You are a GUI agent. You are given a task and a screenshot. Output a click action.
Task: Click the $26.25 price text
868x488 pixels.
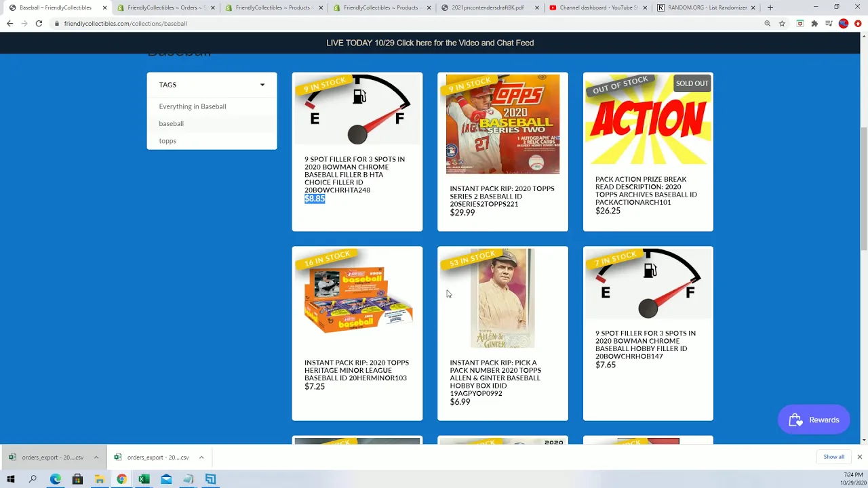(608, 211)
